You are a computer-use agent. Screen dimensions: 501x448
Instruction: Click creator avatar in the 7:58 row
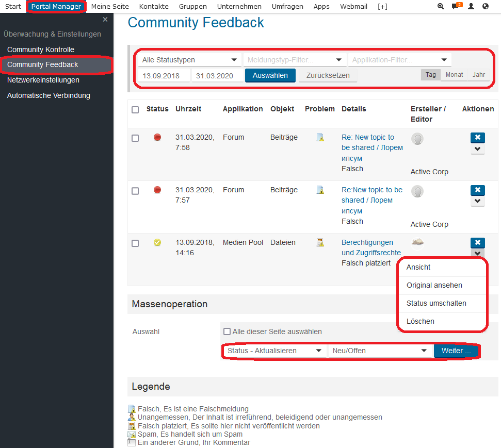coord(417,139)
